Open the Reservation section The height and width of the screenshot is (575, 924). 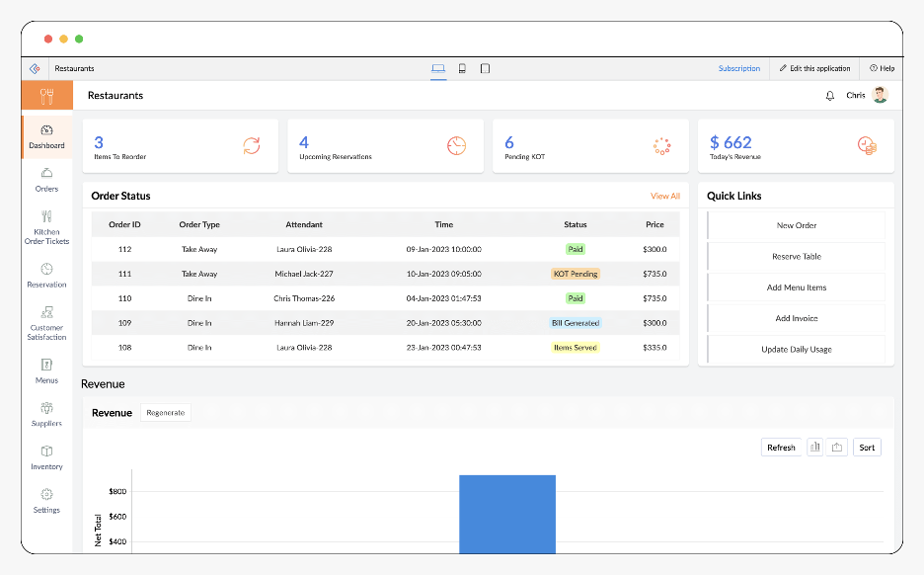point(45,277)
